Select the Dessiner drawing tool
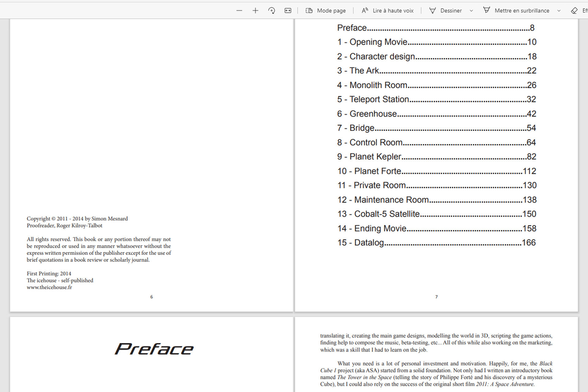The width and height of the screenshot is (588, 392). 446,11
